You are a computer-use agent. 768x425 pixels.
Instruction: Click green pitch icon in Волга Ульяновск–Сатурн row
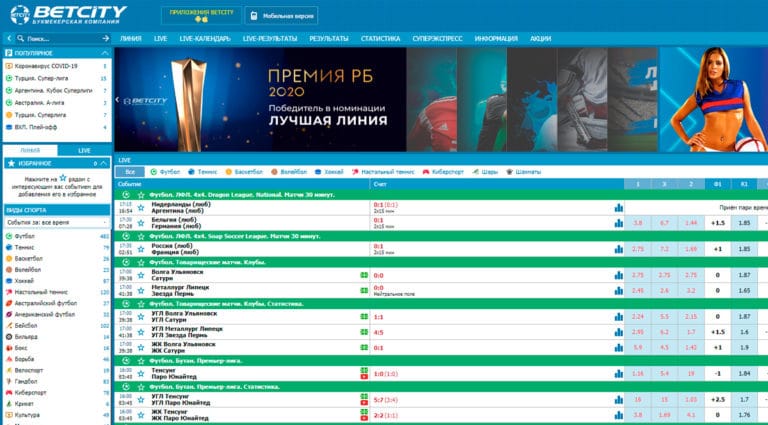point(364,275)
